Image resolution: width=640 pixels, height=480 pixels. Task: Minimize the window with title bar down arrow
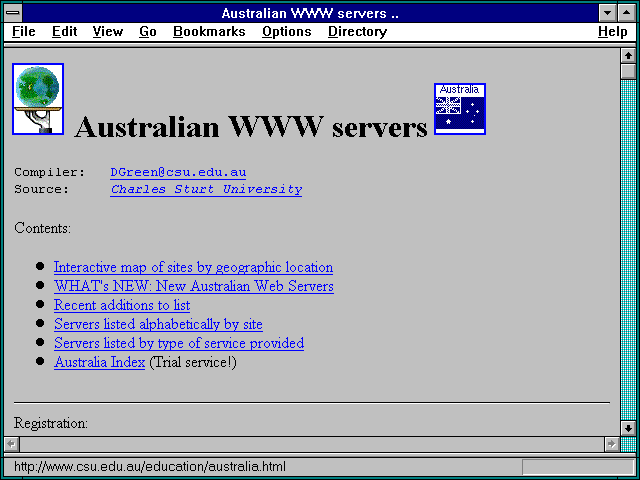[x=607, y=13]
